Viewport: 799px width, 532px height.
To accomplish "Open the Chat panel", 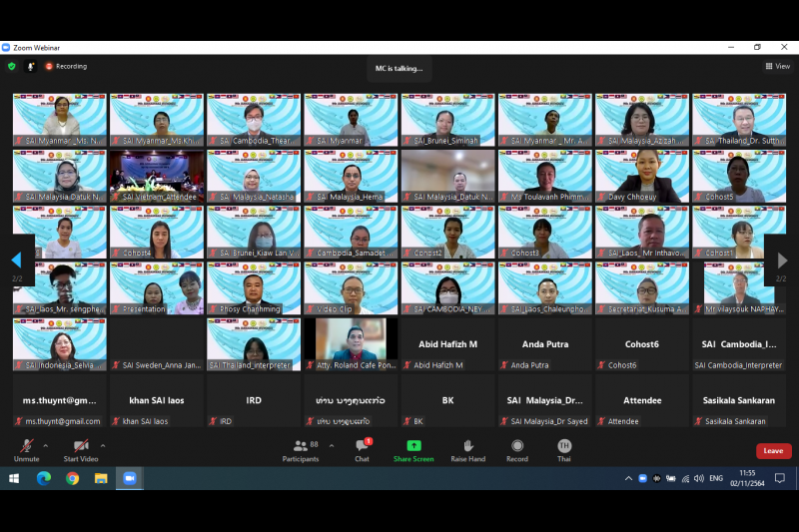I will click(x=362, y=446).
